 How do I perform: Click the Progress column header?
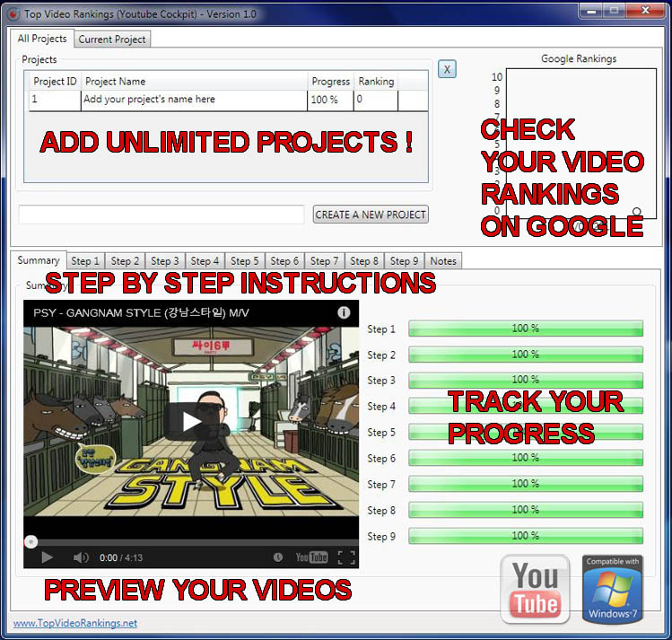(330, 82)
